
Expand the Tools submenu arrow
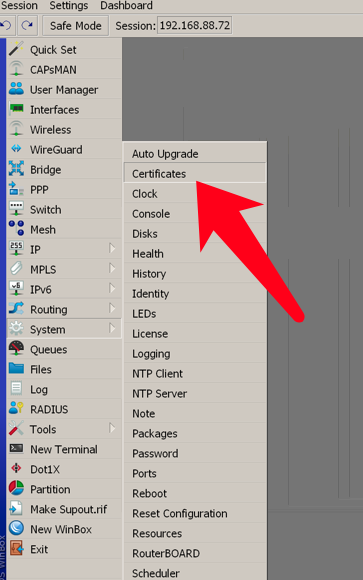(112, 428)
